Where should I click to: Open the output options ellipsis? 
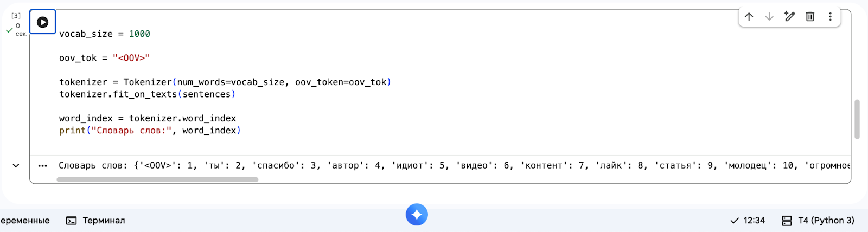[43, 166]
